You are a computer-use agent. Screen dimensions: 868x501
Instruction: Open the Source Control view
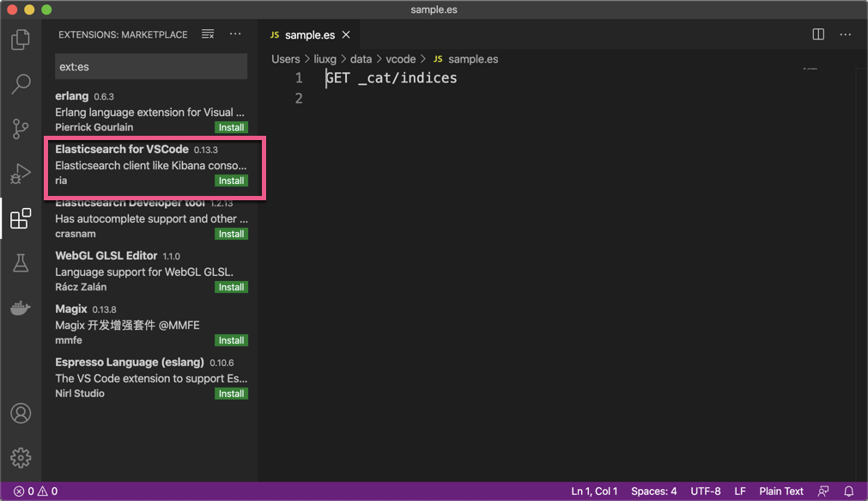click(x=20, y=129)
